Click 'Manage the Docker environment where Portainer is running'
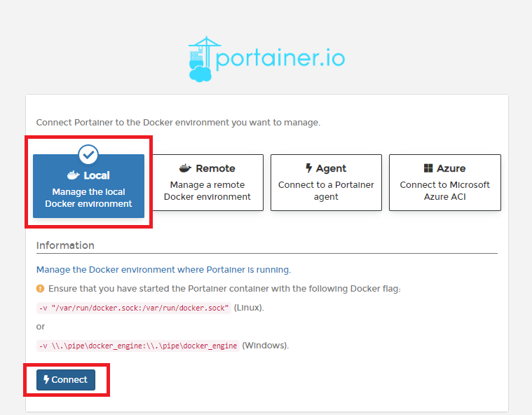The width and height of the screenshot is (532, 415). (x=163, y=270)
